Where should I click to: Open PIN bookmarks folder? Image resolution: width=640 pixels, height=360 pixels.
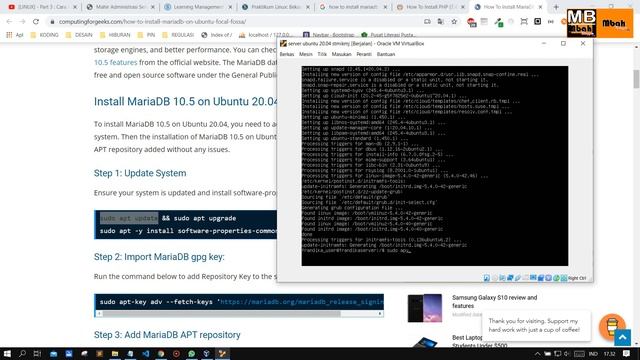[146, 35]
